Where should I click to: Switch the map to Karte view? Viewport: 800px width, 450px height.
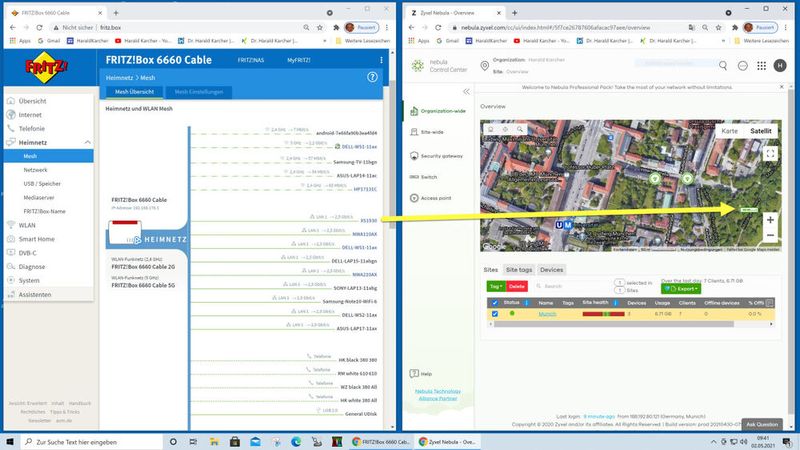tap(730, 131)
